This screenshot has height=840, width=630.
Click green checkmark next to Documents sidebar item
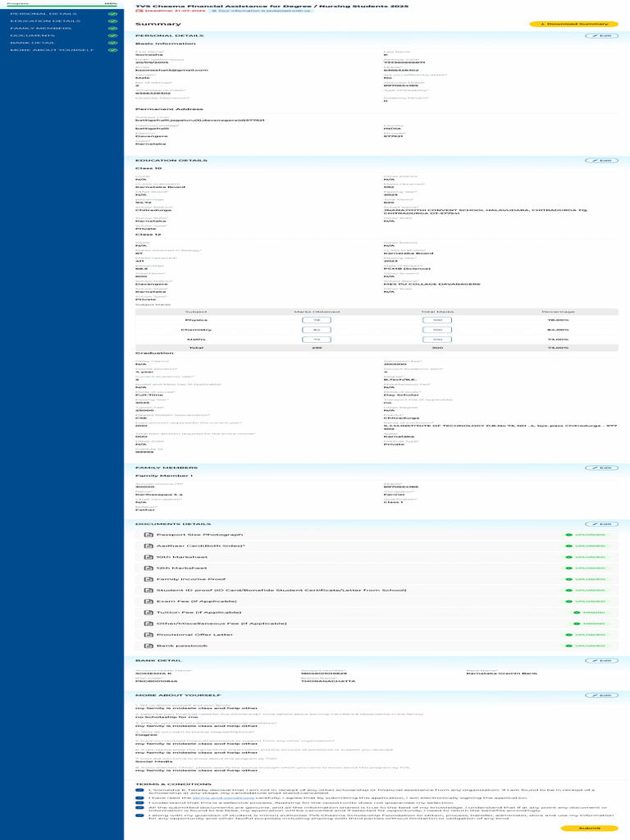point(112,36)
